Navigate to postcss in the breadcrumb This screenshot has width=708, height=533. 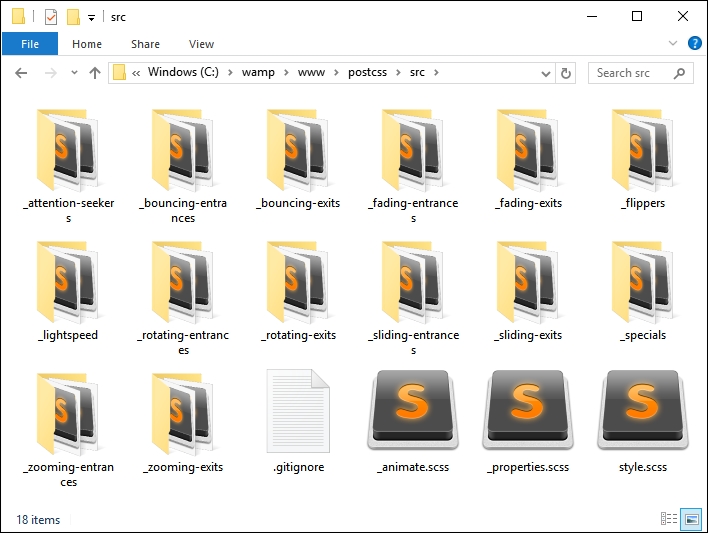tap(368, 72)
